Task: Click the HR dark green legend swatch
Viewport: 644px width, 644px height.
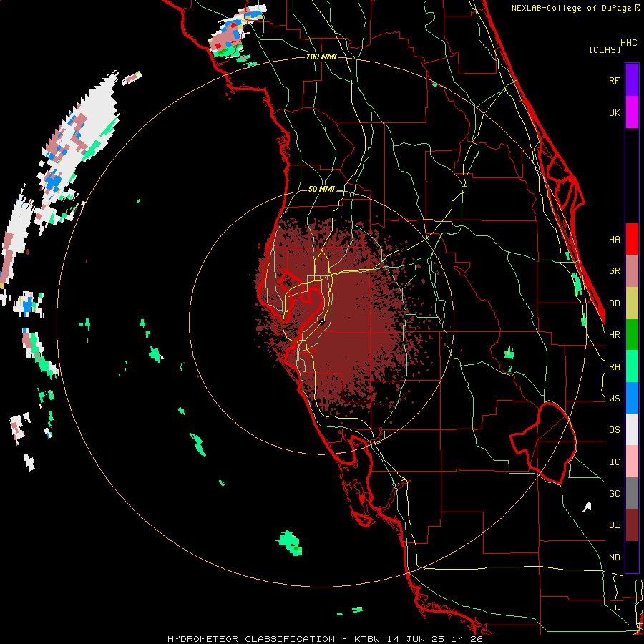Action: click(x=632, y=335)
